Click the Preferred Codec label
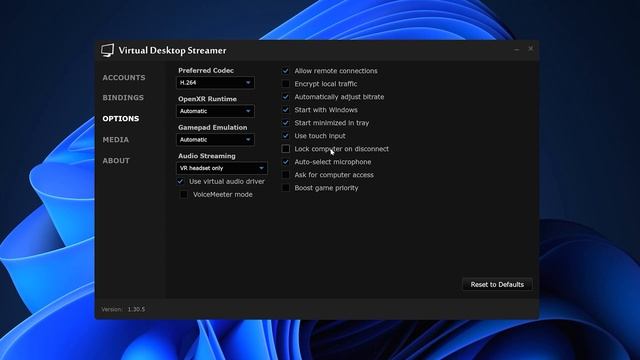This screenshot has width=640, height=360. coord(206,70)
